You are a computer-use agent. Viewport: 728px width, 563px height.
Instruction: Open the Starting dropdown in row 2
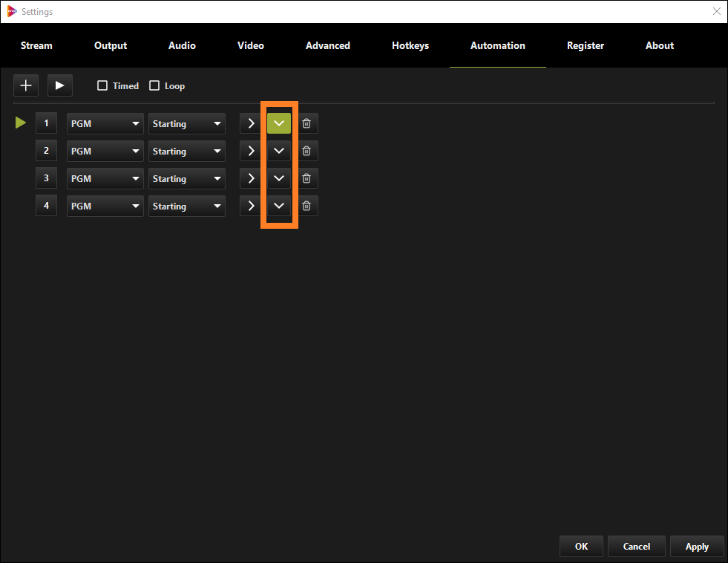coord(187,151)
